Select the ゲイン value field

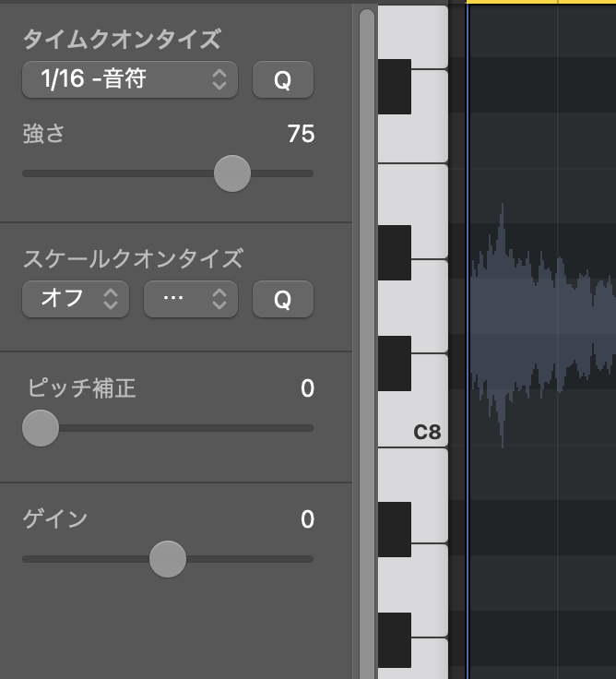pyautogui.click(x=307, y=520)
